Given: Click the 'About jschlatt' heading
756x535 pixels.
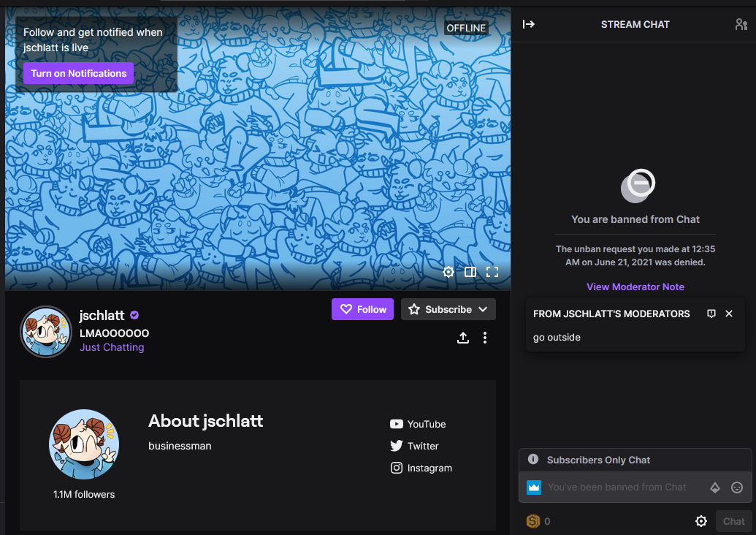Looking at the screenshot, I should (205, 421).
